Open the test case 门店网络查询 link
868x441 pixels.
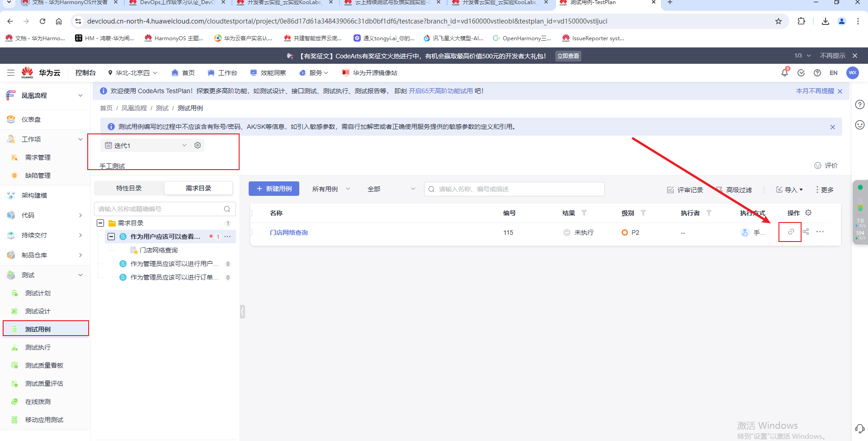tap(289, 232)
